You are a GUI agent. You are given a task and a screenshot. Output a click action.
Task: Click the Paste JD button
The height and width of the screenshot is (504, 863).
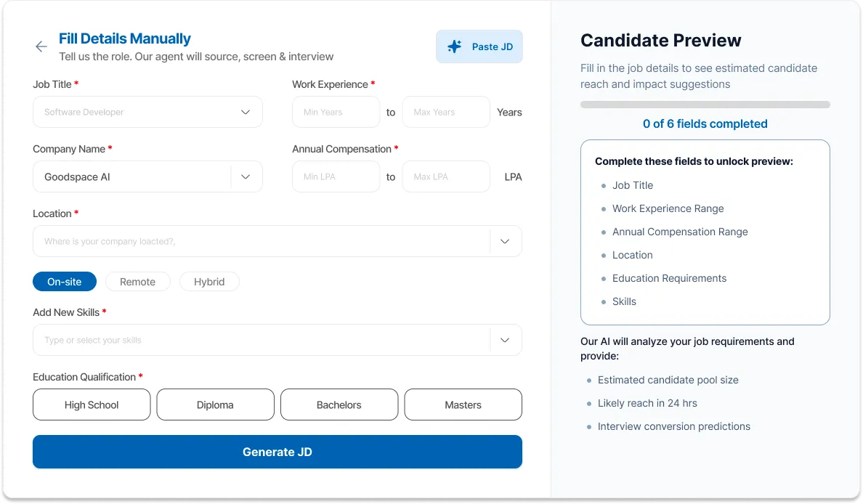pyautogui.click(x=479, y=46)
